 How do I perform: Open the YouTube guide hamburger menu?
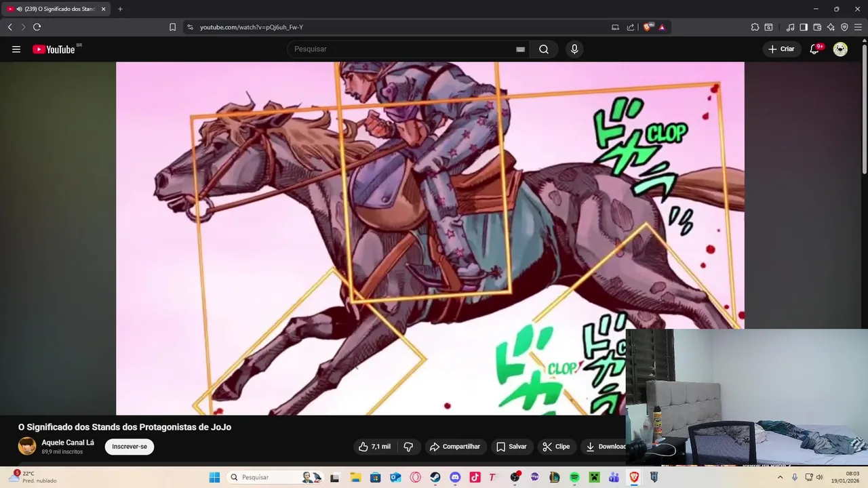(x=16, y=49)
